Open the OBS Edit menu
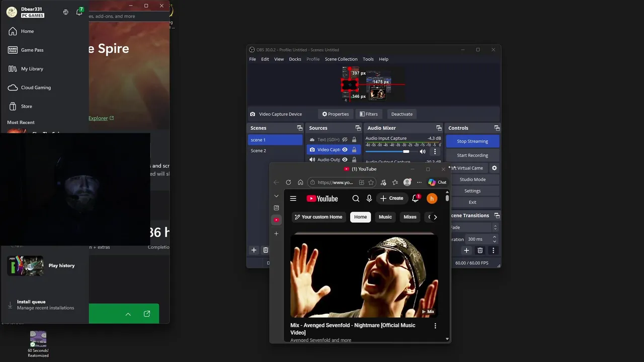This screenshot has width=644, height=362. click(x=265, y=59)
